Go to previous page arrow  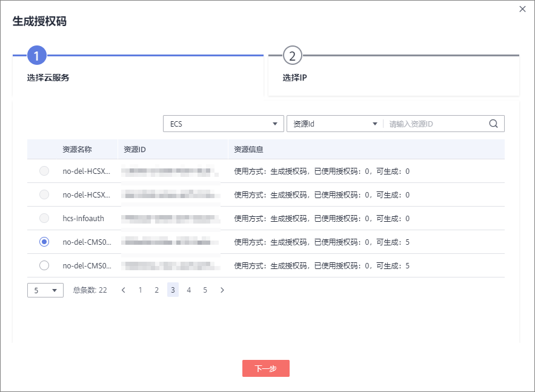[124, 290]
